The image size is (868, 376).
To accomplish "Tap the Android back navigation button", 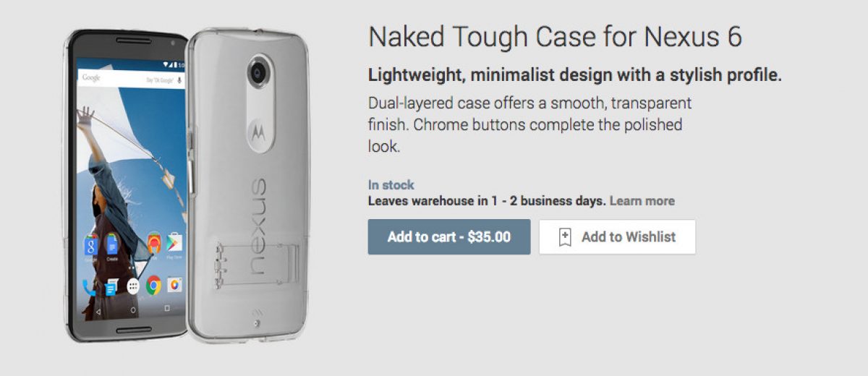I will click(98, 309).
